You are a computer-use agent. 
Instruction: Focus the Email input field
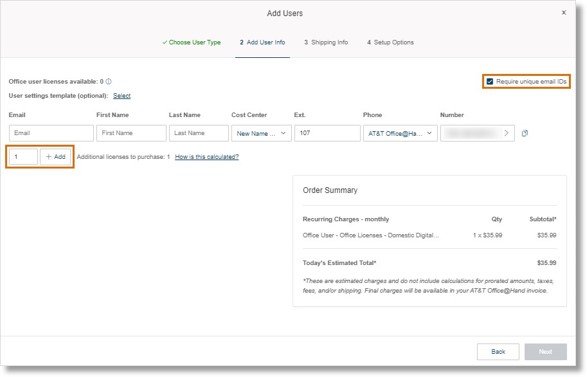[51, 133]
